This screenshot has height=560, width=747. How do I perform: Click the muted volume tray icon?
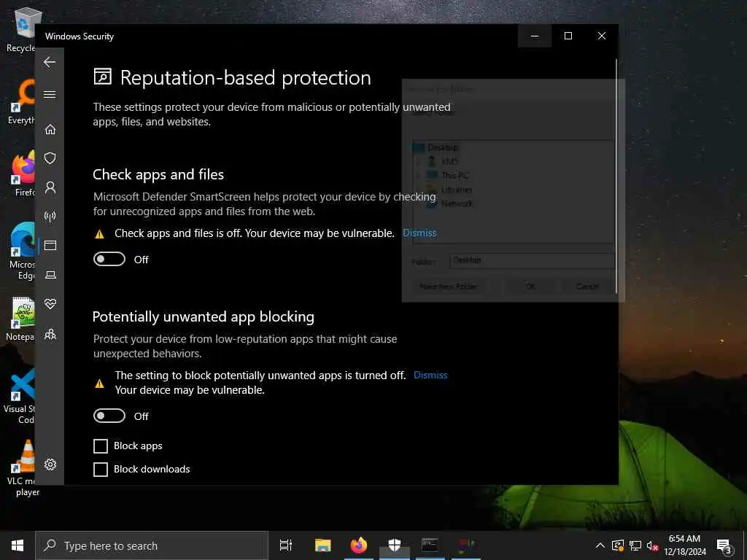click(652, 545)
